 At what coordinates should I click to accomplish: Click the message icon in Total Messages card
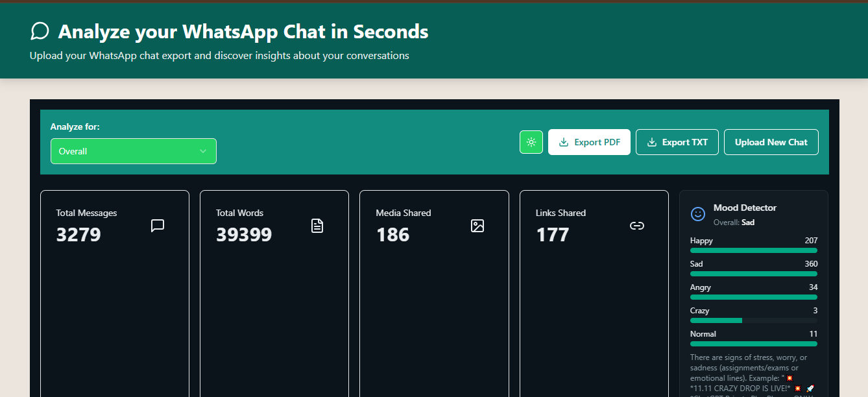(x=158, y=226)
